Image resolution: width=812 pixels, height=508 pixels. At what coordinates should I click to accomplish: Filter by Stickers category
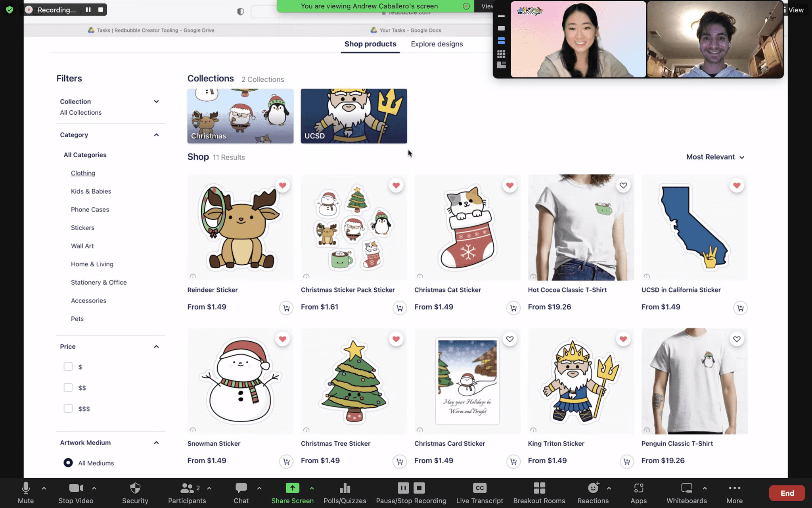tap(82, 228)
